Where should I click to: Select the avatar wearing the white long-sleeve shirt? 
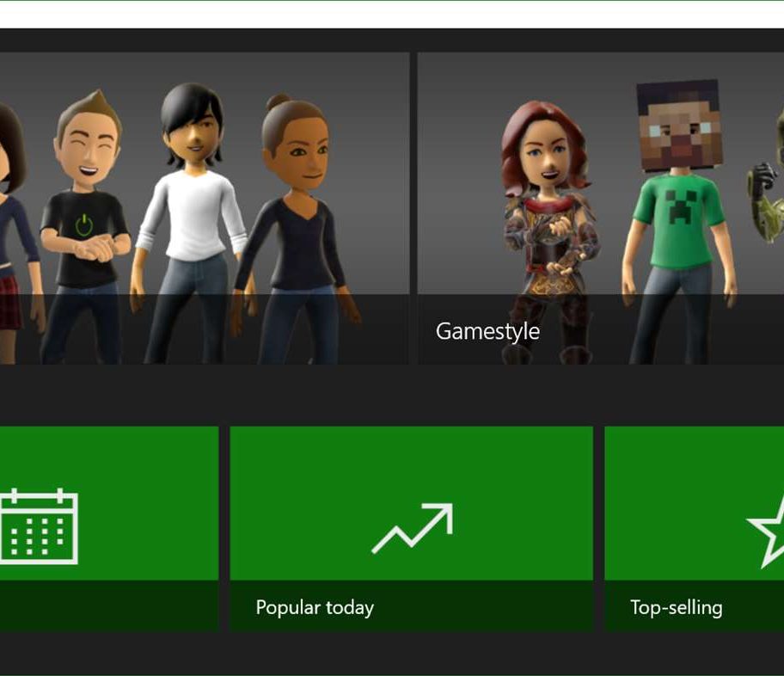pos(191,215)
